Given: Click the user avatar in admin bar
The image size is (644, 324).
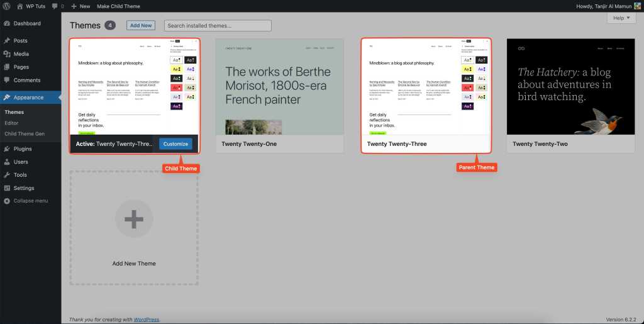Looking at the screenshot, I should [x=637, y=6].
